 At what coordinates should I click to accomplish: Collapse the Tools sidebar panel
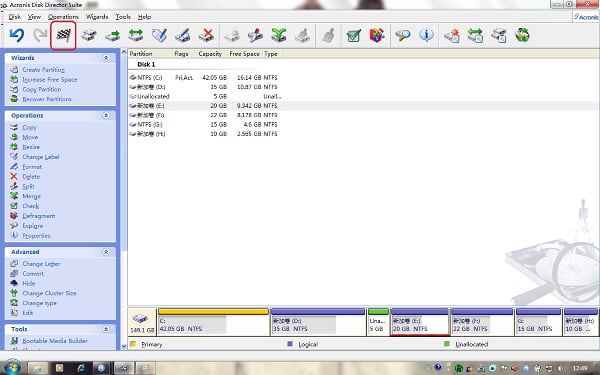click(106, 329)
